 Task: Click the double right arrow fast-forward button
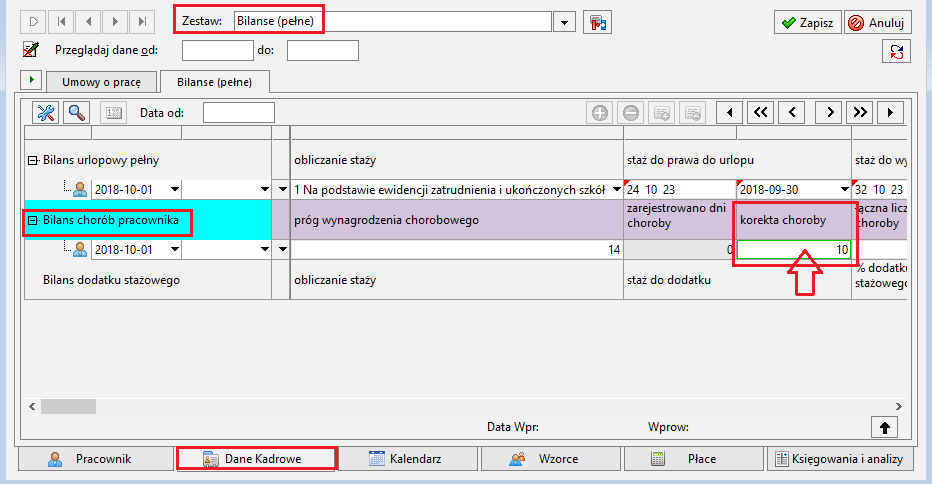pyautogui.click(x=859, y=112)
